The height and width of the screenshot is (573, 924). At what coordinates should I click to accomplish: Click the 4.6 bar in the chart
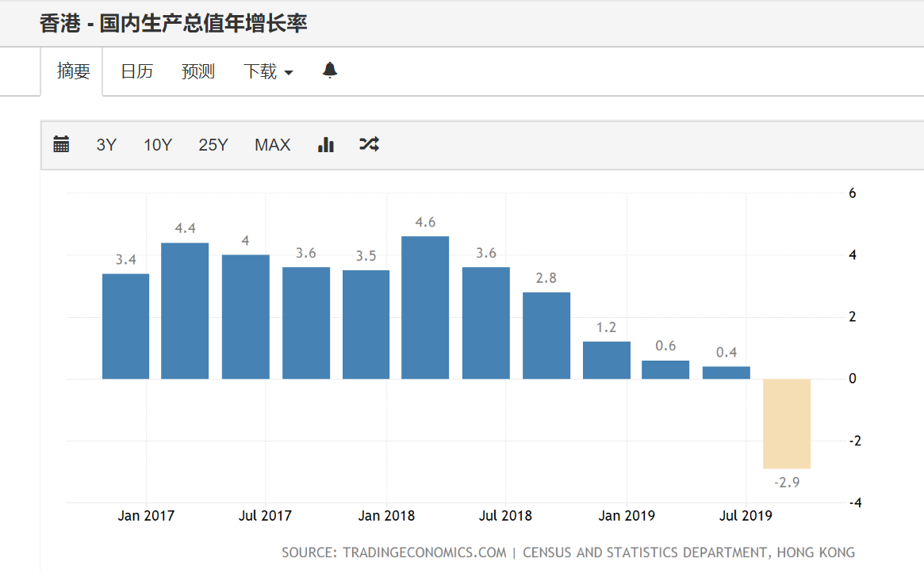[x=425, y=308]
